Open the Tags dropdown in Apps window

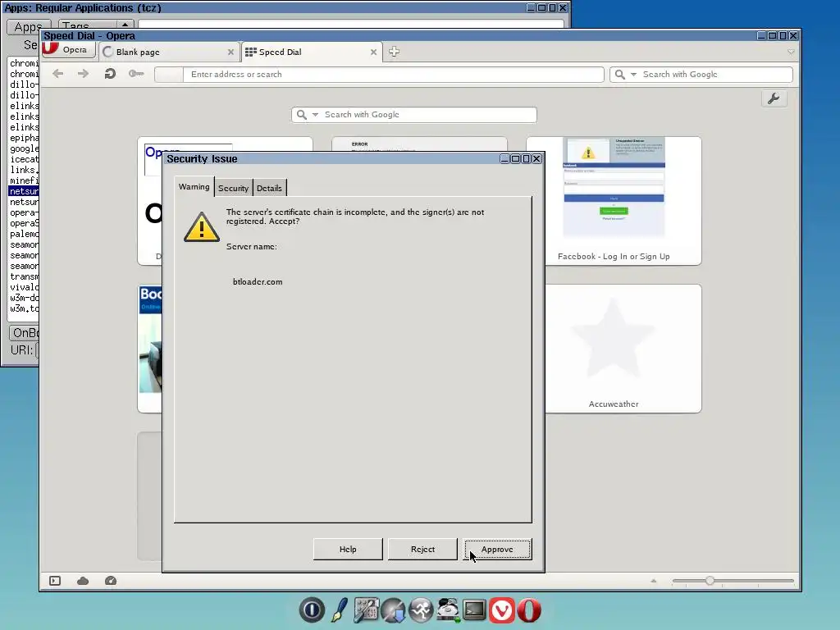click(x=97, y=25)
